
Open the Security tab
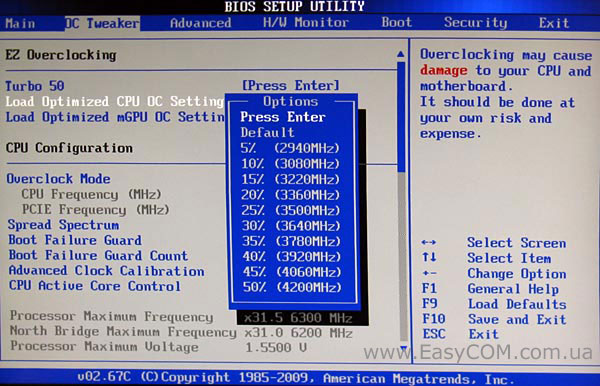[x=475, y=23]
